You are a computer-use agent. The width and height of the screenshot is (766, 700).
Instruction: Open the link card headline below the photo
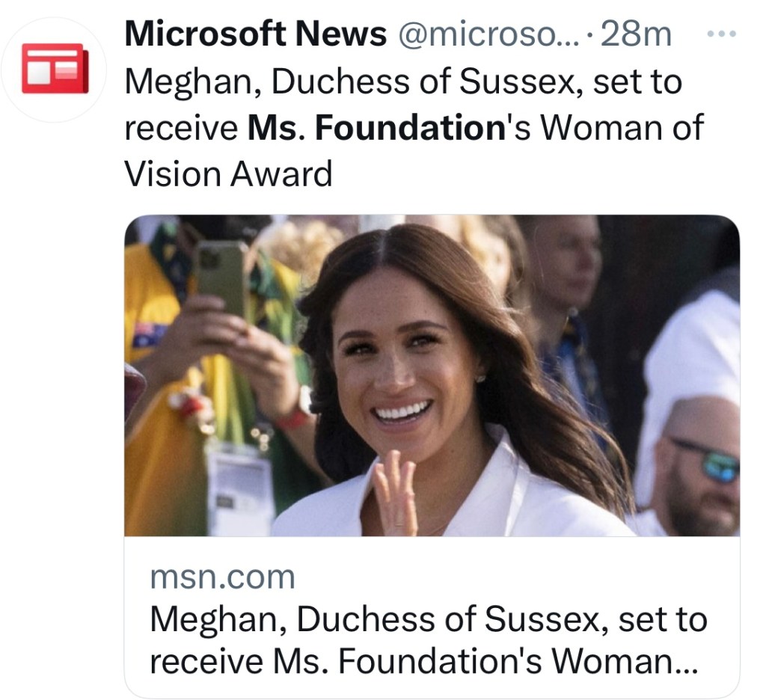(428, 619)
